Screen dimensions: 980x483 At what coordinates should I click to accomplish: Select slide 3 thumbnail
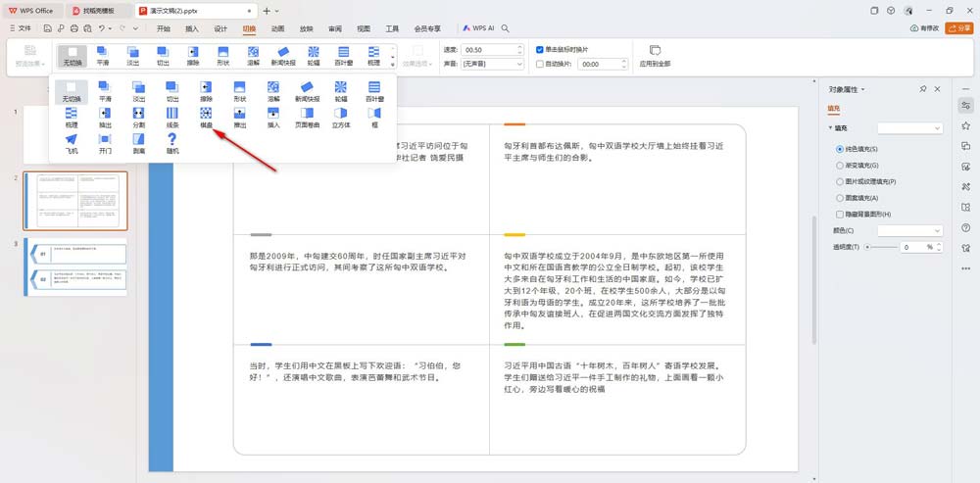(x=75, y=266)
